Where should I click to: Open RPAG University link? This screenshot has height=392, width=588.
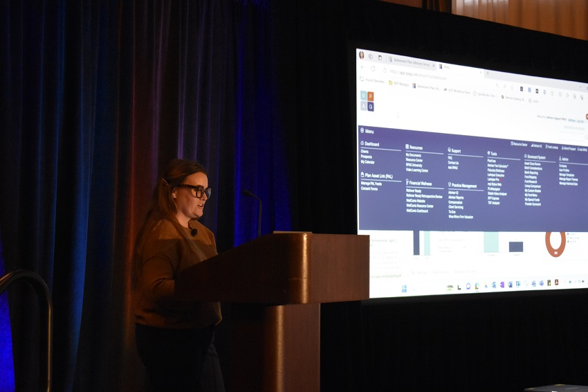[x=414, y=166]
